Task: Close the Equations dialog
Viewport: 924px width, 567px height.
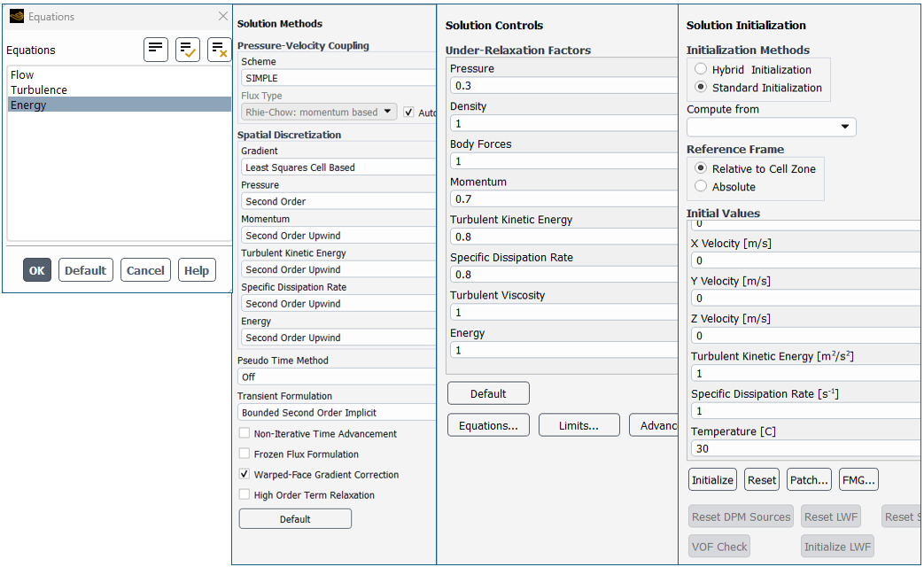Action: pos(222,16)
